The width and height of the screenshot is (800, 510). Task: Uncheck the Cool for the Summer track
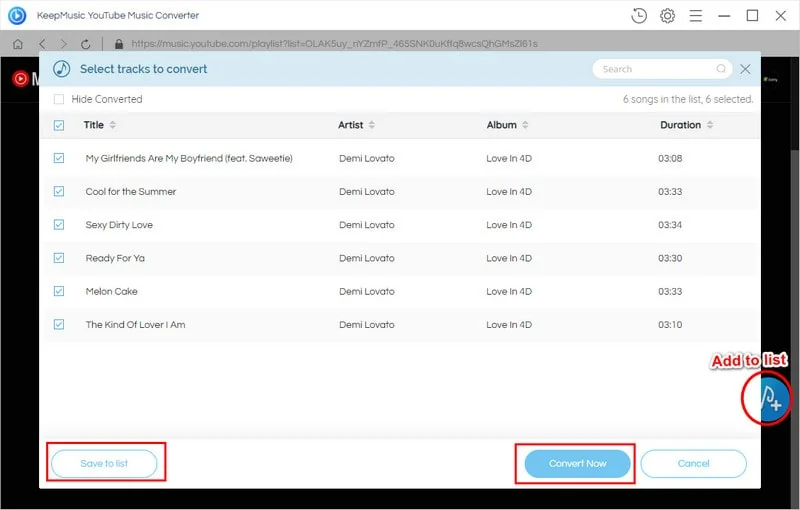click(x=59, y=191)
